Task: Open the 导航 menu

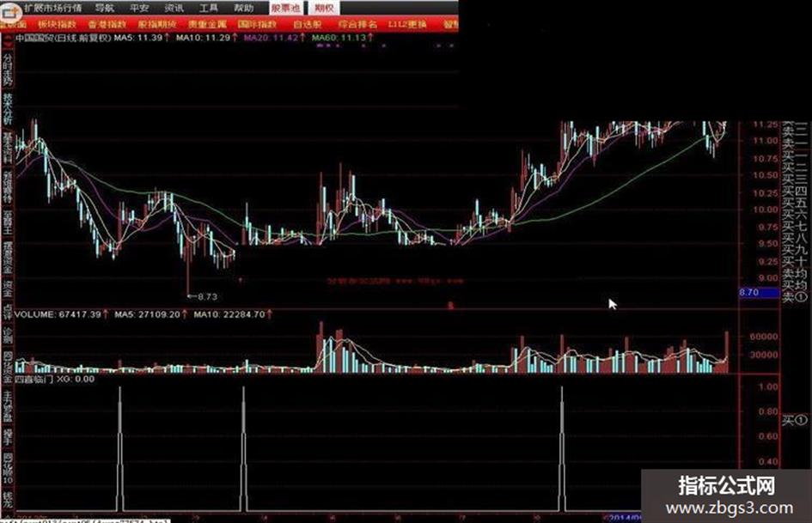Action: pos(105,8)
